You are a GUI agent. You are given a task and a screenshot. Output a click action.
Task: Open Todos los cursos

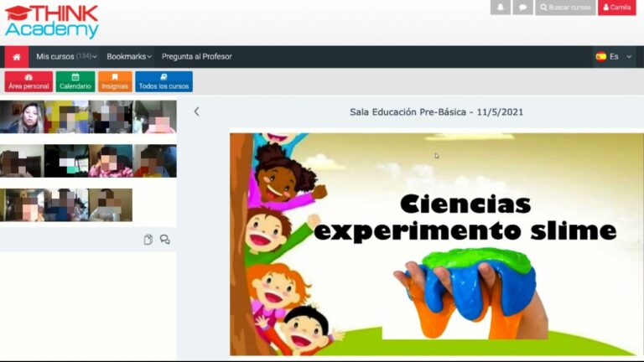point(164,81)
